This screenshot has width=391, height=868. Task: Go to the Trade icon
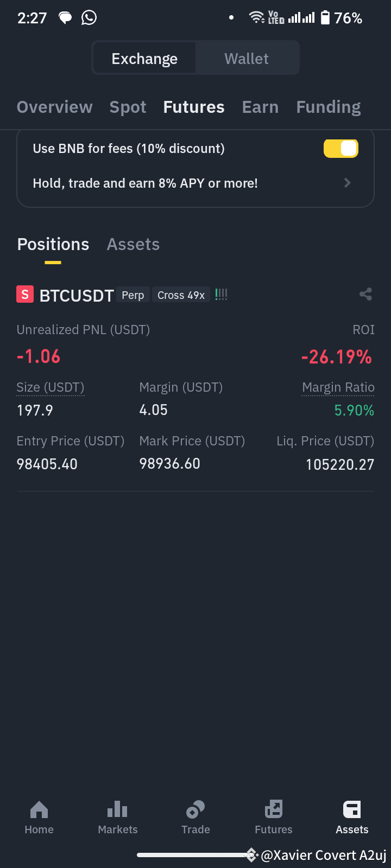click(195, 810)
